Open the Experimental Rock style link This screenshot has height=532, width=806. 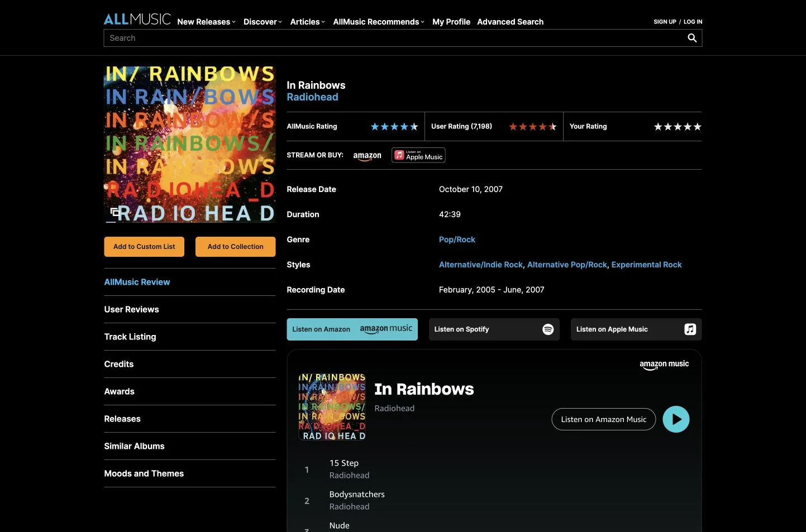click(x=646, y=265)
